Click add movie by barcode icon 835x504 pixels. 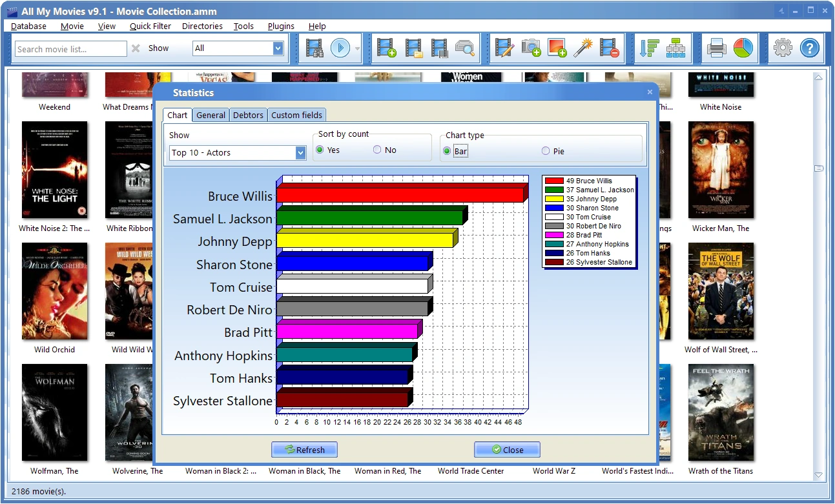[439, 48]
